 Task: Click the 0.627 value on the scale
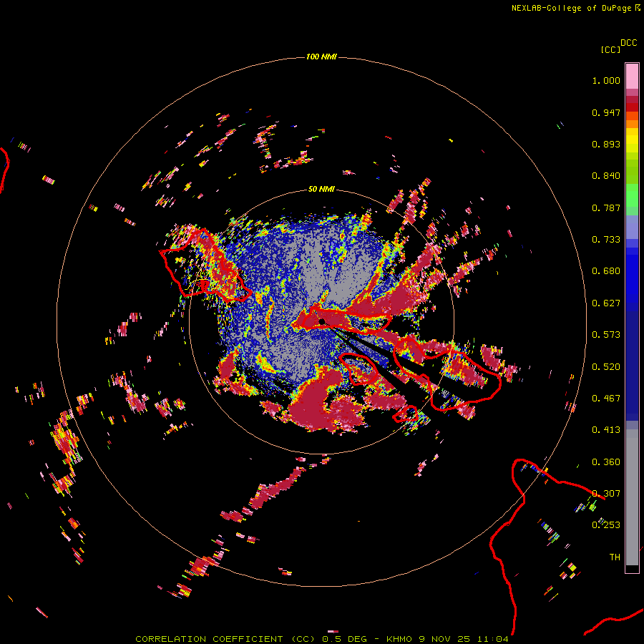[606, 303]
